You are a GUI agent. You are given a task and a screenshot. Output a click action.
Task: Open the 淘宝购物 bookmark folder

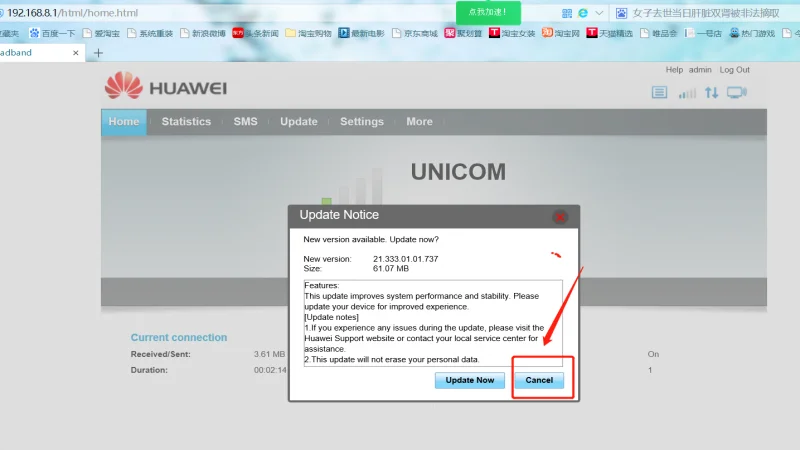coord(309,33)
